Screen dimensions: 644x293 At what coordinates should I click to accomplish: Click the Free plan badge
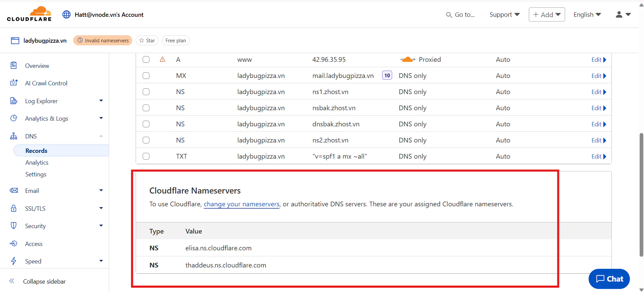[x=176, y=40]
